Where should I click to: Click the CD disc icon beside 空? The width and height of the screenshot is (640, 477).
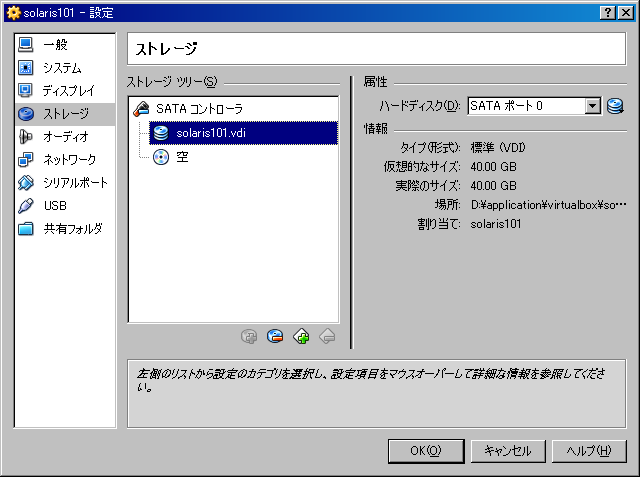coord(161,157)
